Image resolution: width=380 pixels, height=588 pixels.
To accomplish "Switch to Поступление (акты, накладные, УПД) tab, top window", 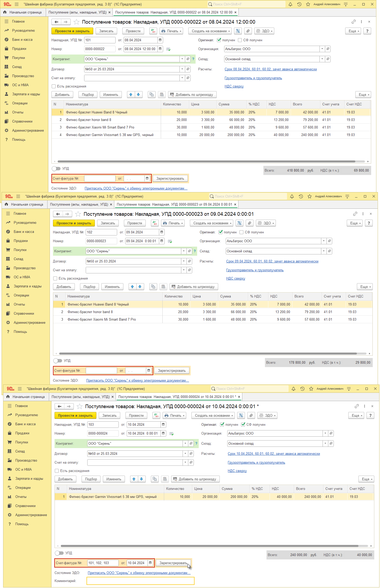I will point(77,12).
